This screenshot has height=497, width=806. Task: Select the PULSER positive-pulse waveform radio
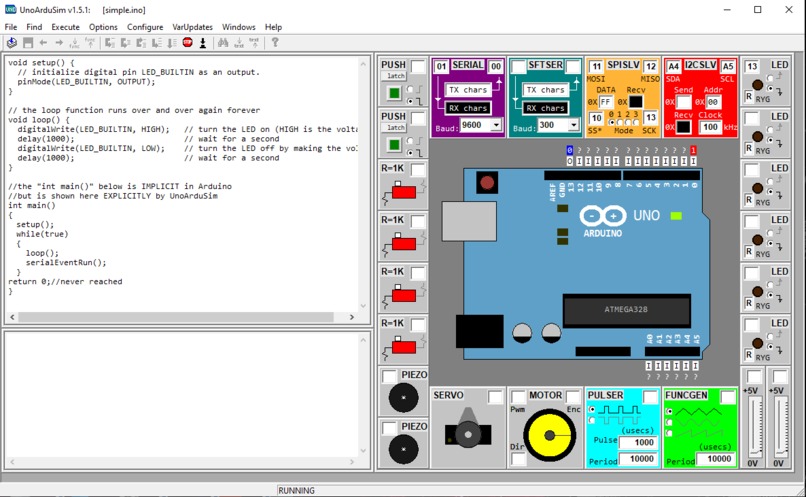pos(592,409)
